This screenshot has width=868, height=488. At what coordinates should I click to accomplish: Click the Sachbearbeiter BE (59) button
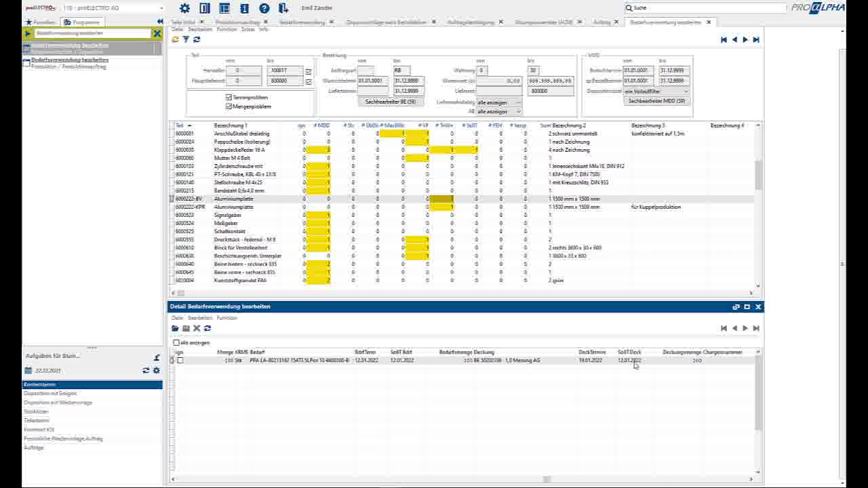pos(391,101)
